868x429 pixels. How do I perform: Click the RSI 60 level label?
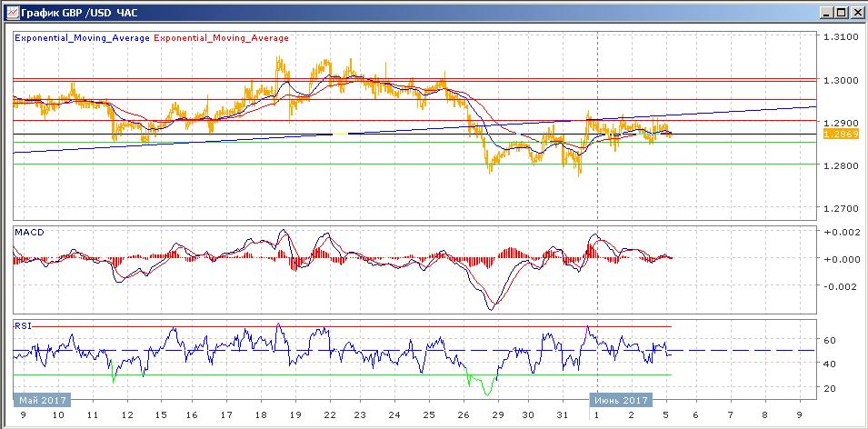pos(831,340)
